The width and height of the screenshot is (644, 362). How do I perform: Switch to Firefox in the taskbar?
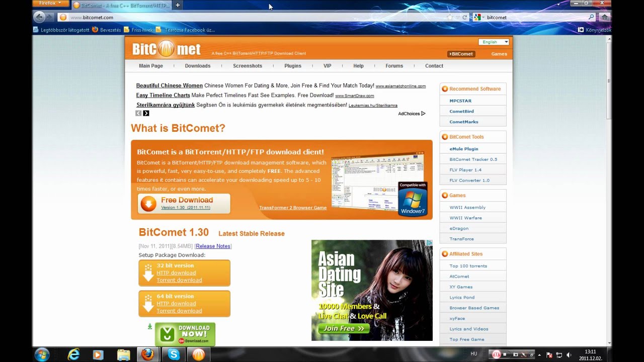coord(147,354)
